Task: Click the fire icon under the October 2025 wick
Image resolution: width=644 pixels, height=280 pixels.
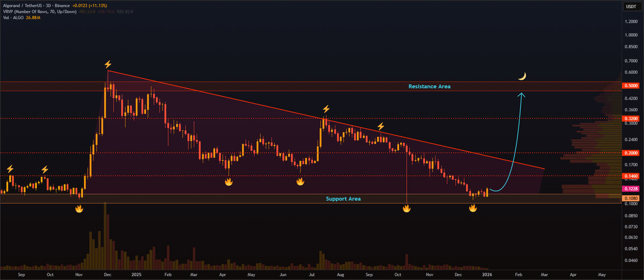Action: 407,208
